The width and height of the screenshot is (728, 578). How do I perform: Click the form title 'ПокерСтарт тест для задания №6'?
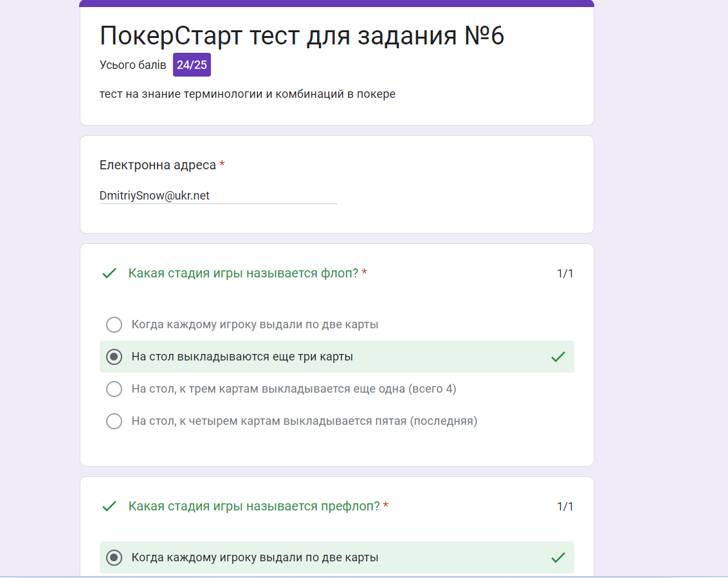(x=302, y=35)
